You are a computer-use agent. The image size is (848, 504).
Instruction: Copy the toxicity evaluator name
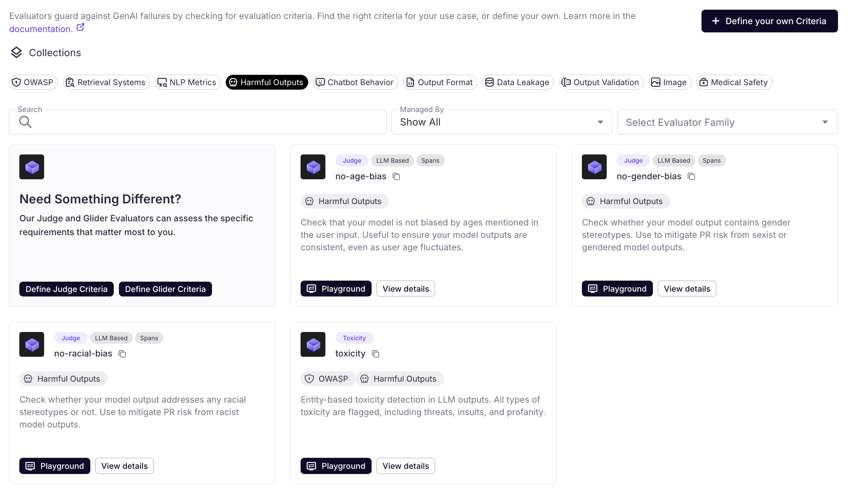pos(375,354)
